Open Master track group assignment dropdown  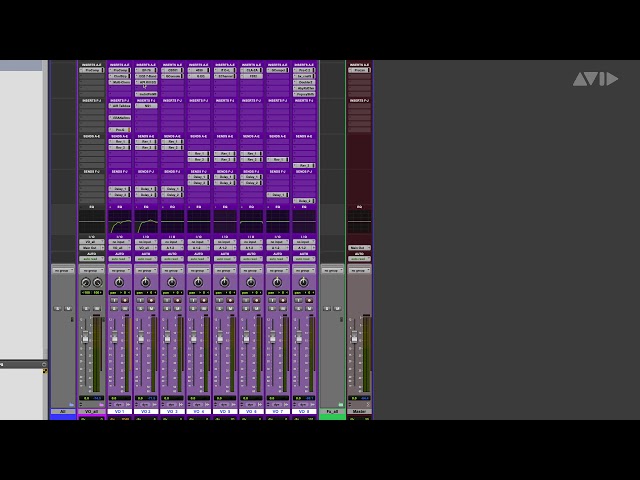click(x=359, y=270)
